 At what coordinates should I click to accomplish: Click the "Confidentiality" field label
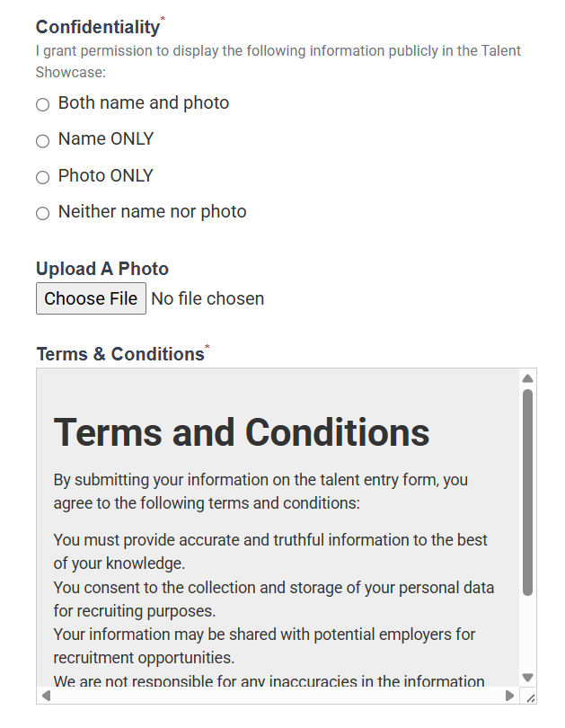click(x=98, y=27)
